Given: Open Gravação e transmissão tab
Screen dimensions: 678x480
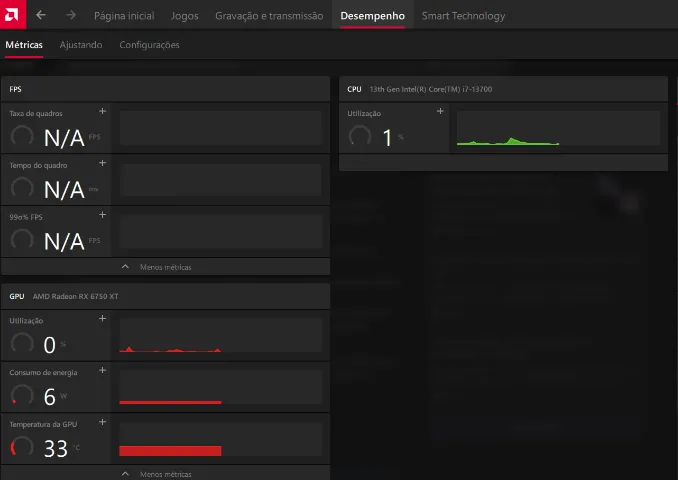Looking at the screenshot, I should (x=269, y=16).
